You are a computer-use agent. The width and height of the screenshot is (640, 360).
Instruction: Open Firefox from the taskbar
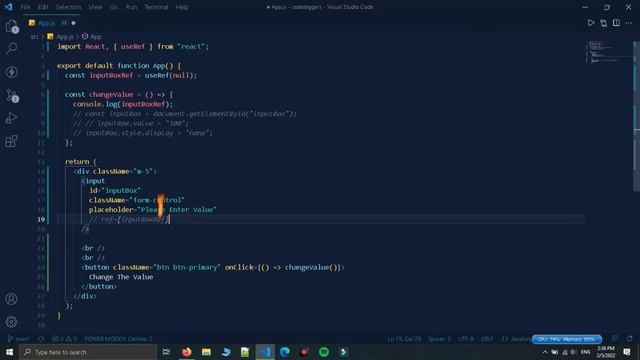pos(187,352)
